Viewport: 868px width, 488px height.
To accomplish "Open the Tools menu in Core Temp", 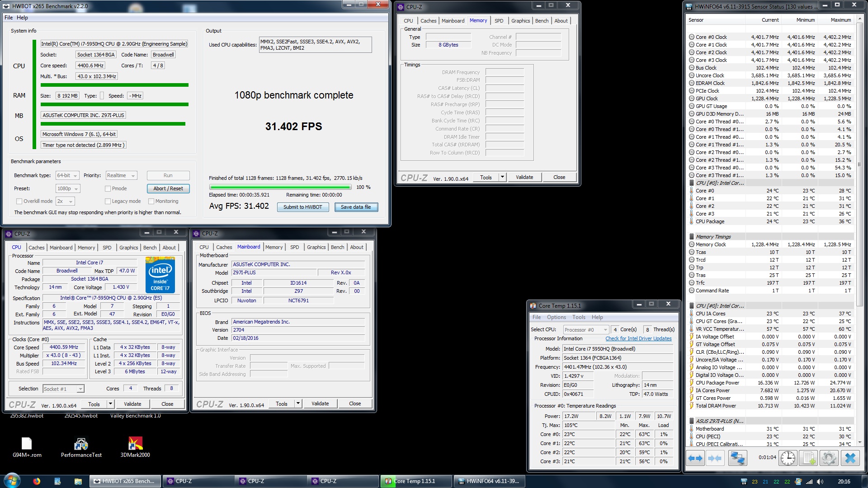I will pyautogui.click(x=579, y=317).
